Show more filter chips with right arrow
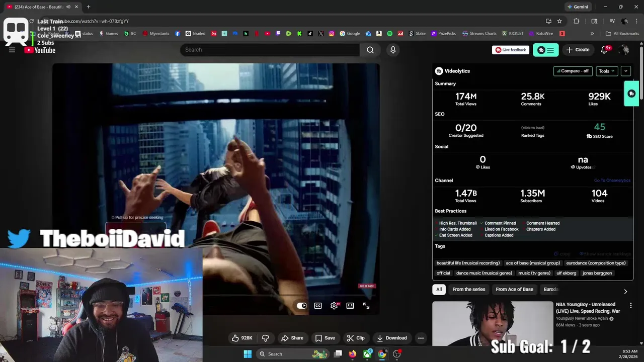 (x=625, y=291)
